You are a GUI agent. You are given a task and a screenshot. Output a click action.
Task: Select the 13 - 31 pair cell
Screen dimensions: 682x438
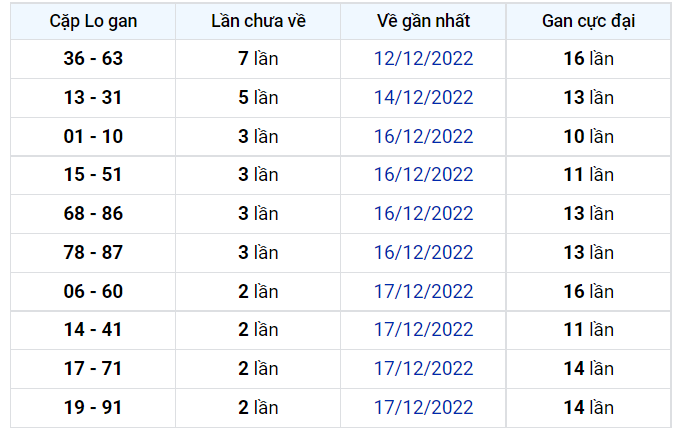pyautogui.click(x=93, y=97)
